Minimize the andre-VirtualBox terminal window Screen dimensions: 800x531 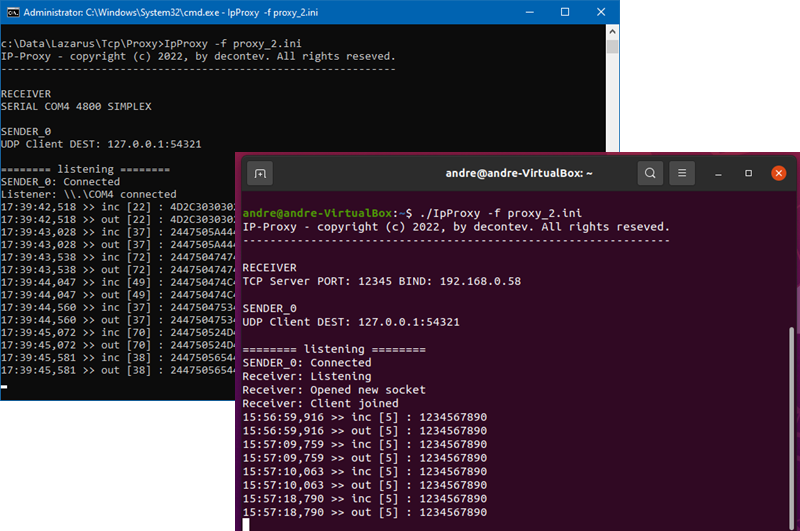[718, 173]
